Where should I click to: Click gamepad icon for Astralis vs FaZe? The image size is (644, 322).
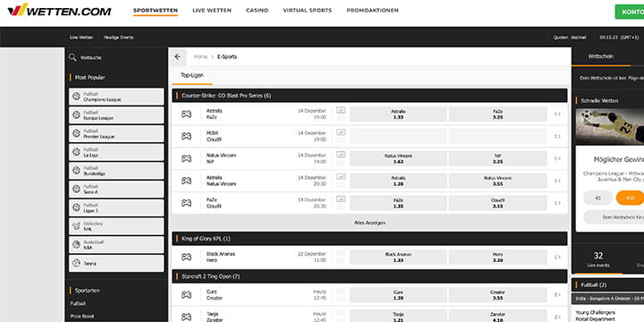tap(186, 114)
